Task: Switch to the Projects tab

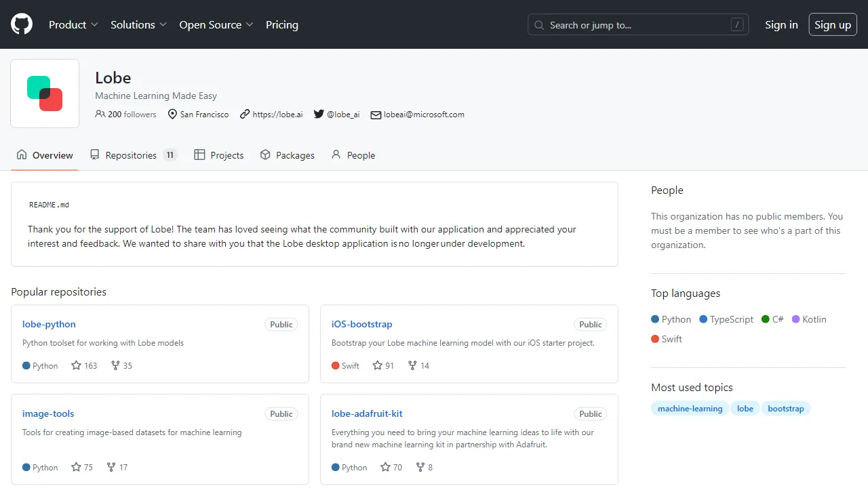Action: tap(219, 155)
